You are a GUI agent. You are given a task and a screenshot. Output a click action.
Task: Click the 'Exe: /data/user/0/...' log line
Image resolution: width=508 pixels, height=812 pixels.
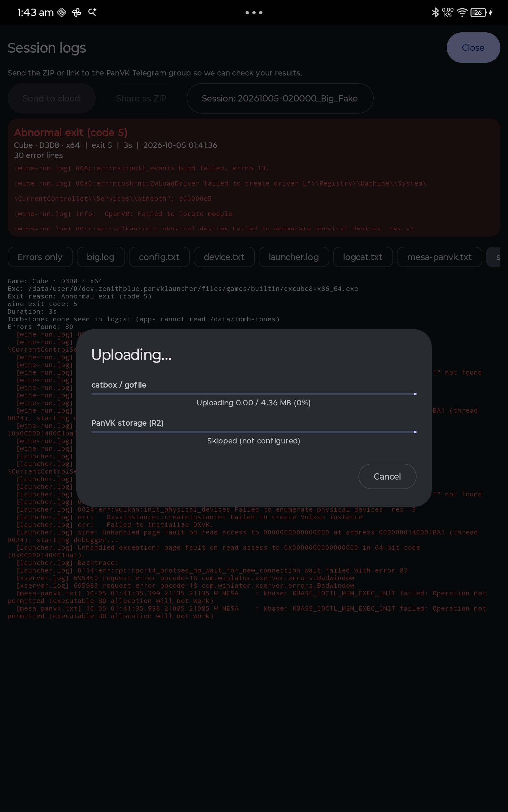183,289
